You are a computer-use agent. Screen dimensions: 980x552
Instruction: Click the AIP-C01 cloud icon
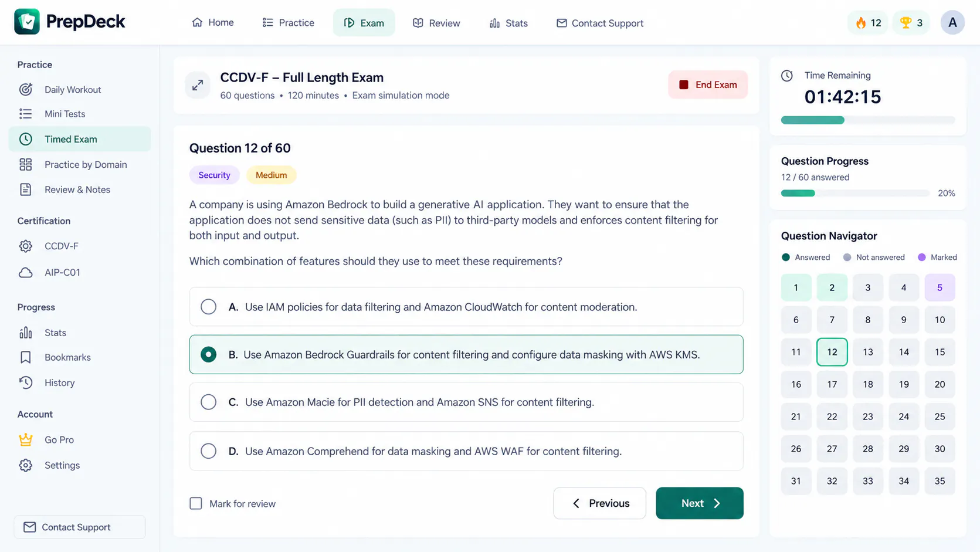26,272
